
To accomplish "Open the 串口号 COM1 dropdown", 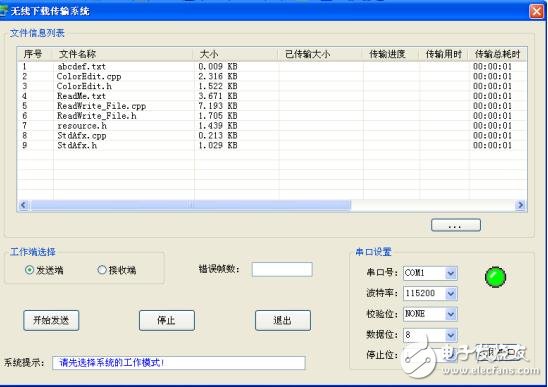I will click(x=450, y=273).
